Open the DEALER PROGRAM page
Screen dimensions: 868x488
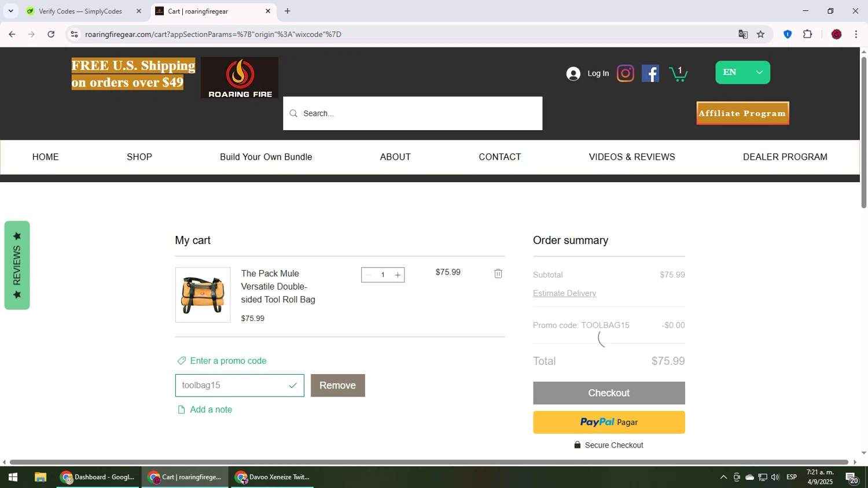[785, 157]
